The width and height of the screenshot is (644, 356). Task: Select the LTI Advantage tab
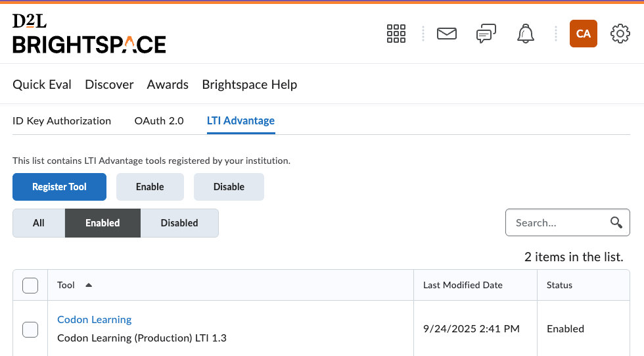coord(241,121)
